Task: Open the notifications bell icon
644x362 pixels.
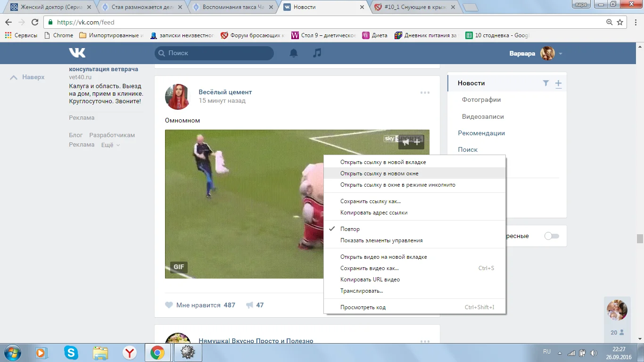Action: [294, 53]
